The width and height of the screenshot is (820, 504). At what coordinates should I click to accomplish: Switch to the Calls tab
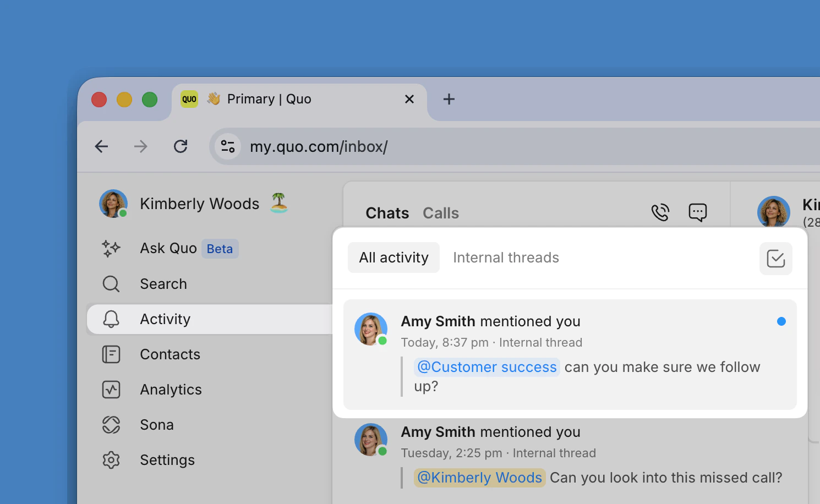pos(441,213)
